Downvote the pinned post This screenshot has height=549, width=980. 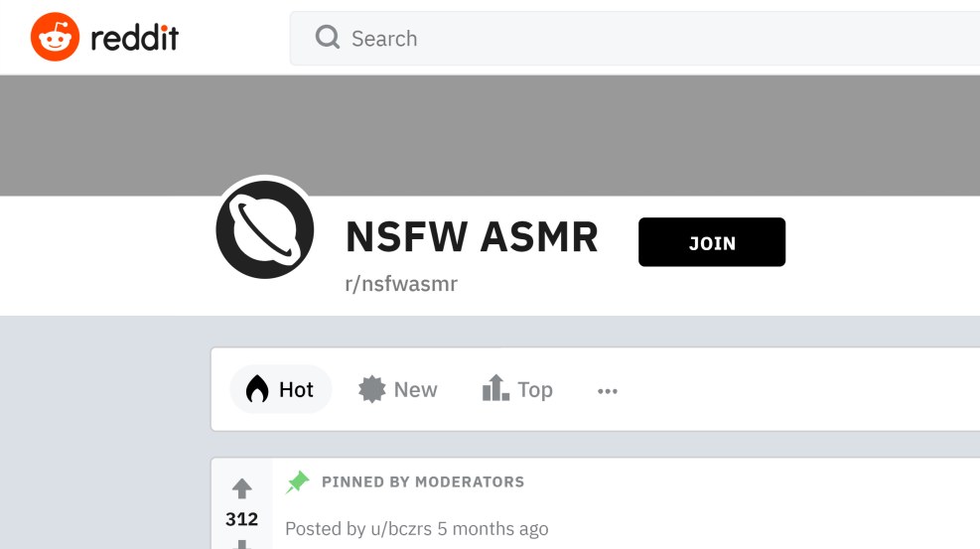pyautogui.click(x=242, y=545)
